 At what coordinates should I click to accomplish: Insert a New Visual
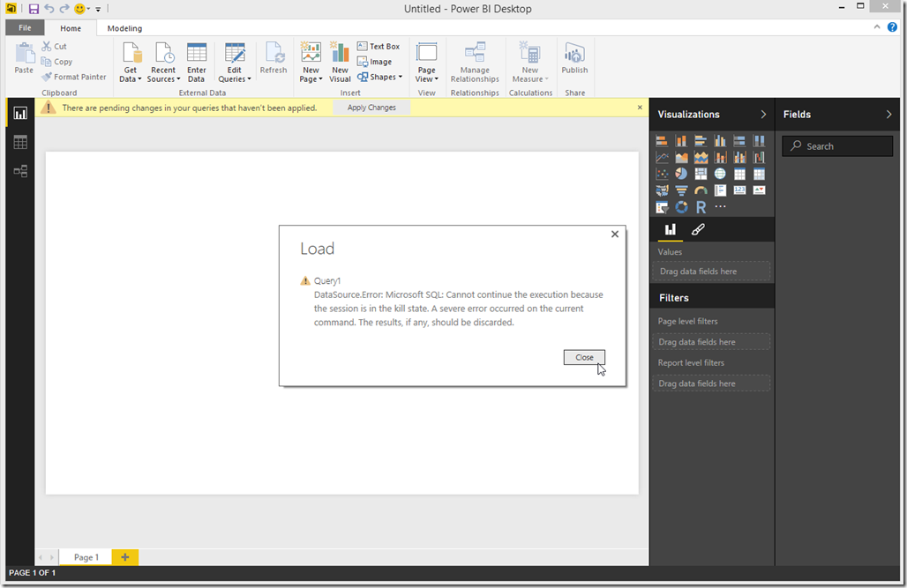click(340, 63)
